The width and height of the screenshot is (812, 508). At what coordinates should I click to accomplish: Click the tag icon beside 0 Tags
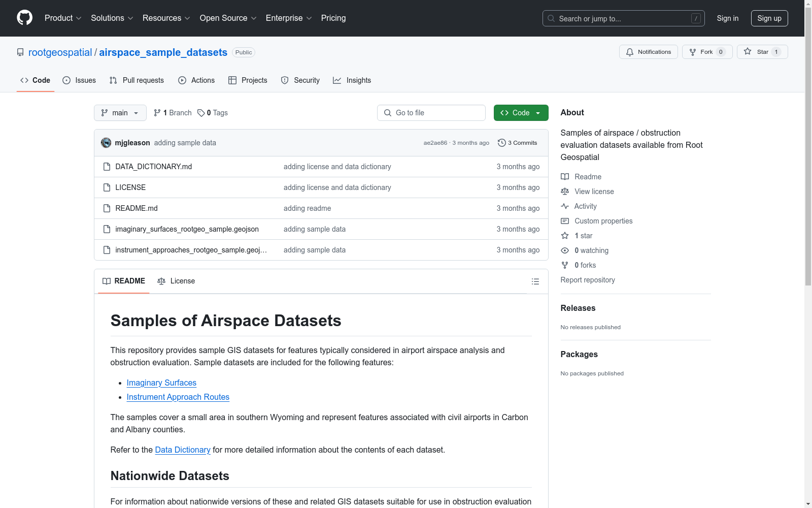(201, 113)
